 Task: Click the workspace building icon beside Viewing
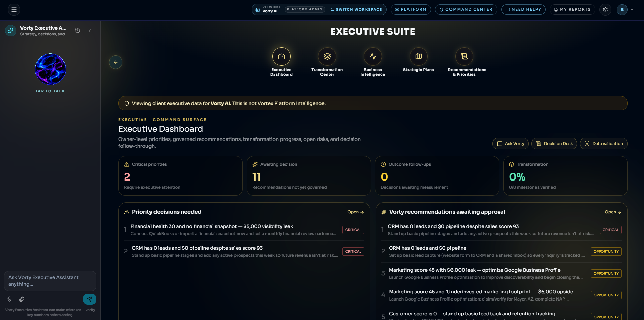pos(258,10)
